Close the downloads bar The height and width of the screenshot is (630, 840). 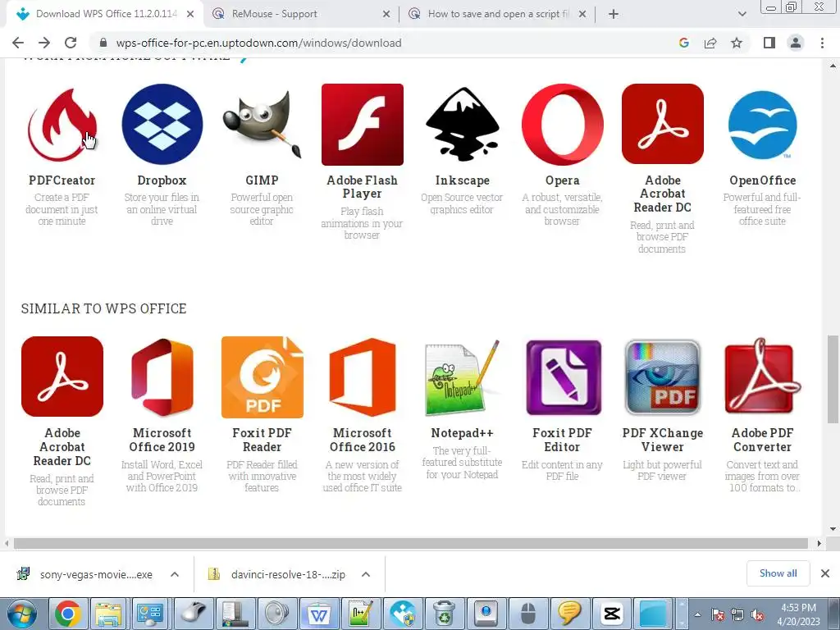[825, 573]
